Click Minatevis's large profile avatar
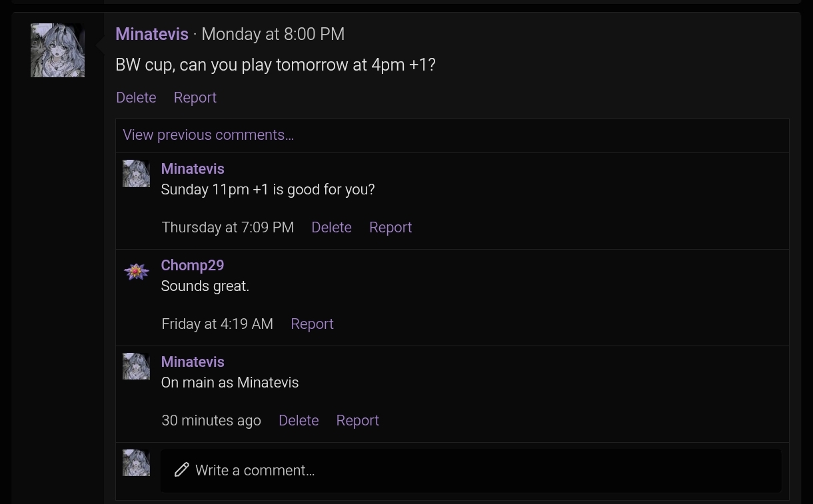Screen dimensions: 813x504 (x=57, y=51)
